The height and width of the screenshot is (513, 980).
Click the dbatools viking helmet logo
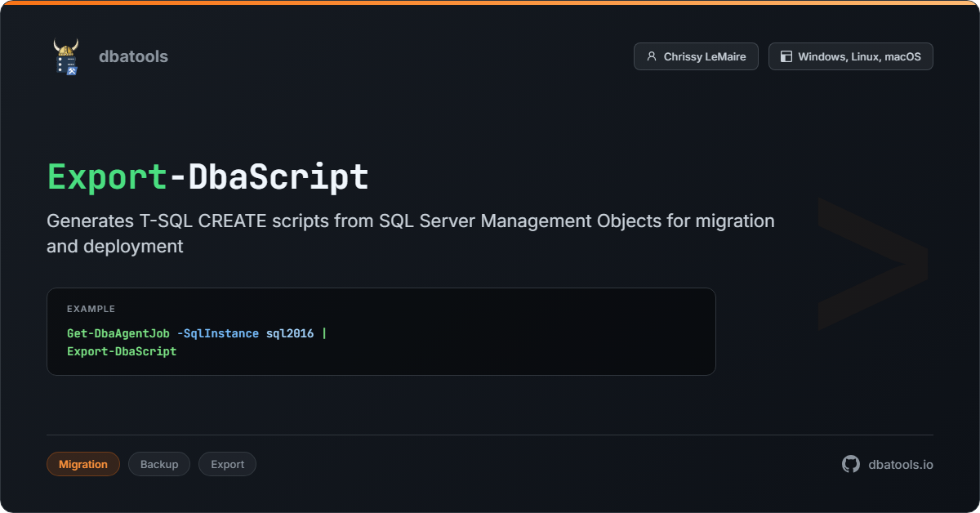coord(66,56)
